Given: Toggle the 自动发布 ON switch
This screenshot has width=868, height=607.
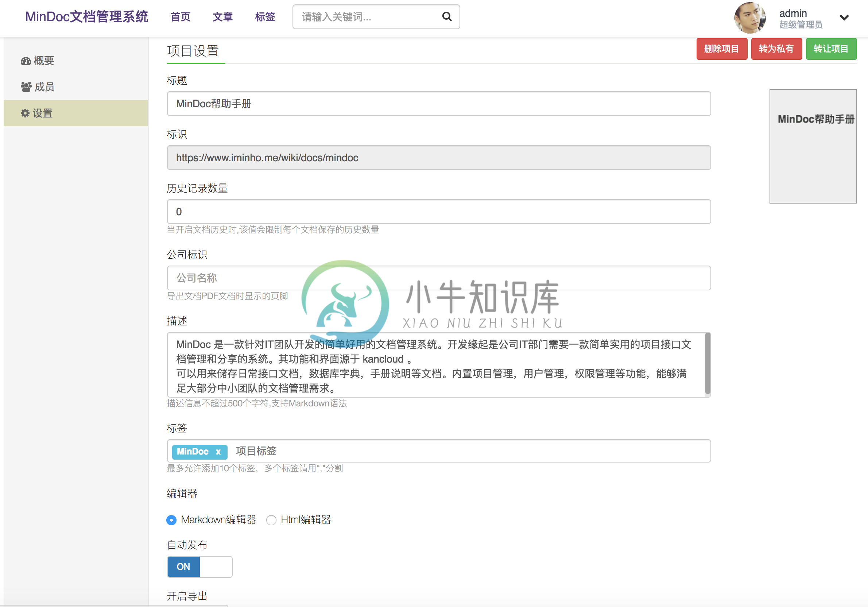Looking at the screenshot, I should (x=199, y=567).
